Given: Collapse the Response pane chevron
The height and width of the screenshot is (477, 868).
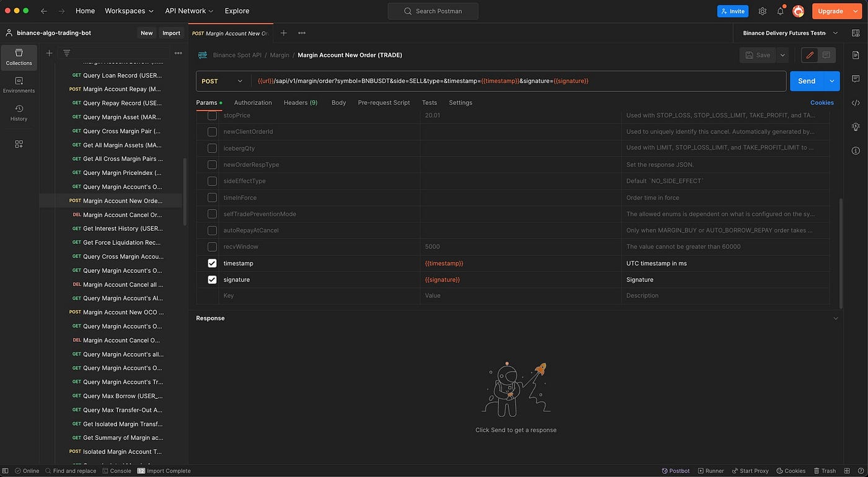Looking at the screenshot, I should click(835, 318).
